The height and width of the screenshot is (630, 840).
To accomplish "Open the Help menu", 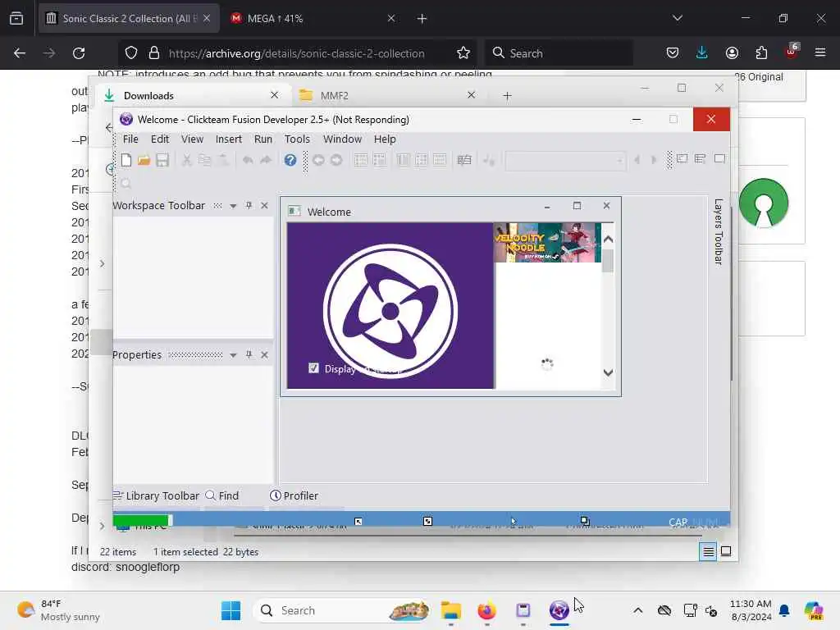I will coord(385,139).
